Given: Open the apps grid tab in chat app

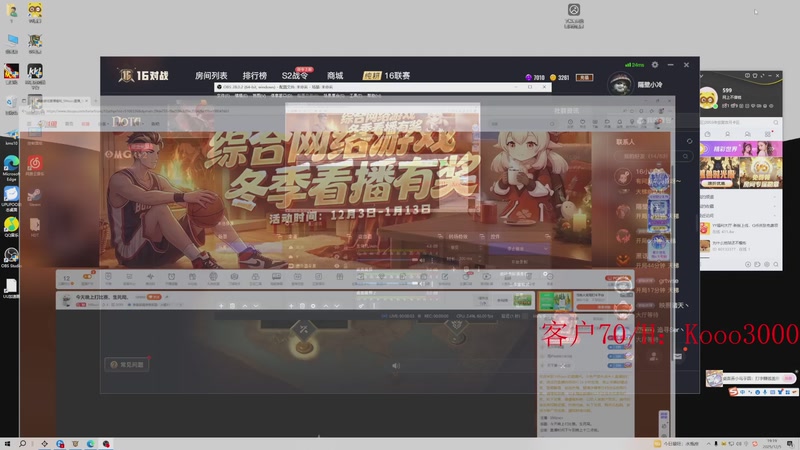Looking at the screenshot, I should (x=767, y=134).
